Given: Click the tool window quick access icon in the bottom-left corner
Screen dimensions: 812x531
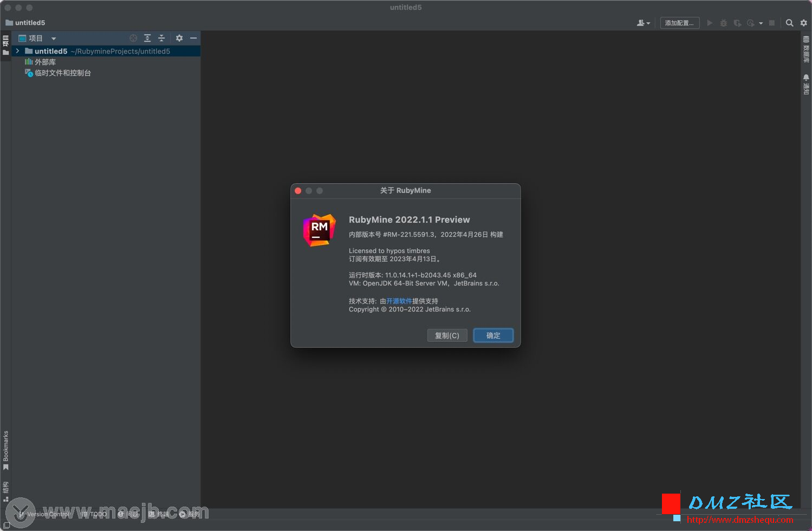Looking at the screenshot, I should click(6, 525).
